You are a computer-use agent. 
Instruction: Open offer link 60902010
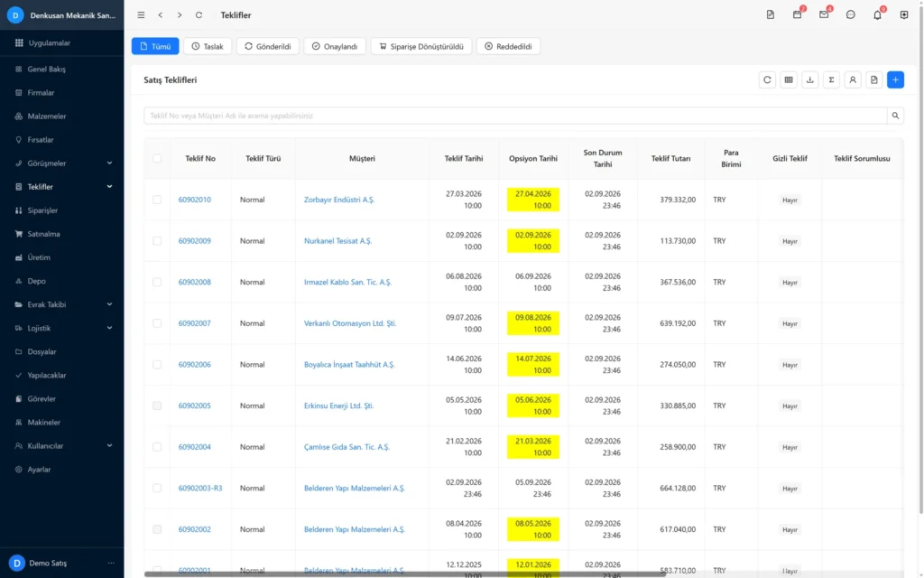point(195,200)
